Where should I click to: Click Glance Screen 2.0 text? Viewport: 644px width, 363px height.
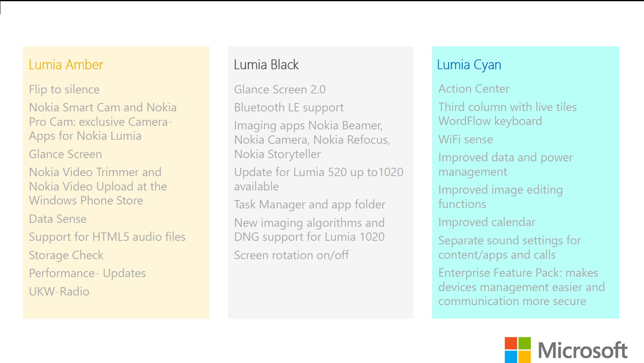[280, 89]
